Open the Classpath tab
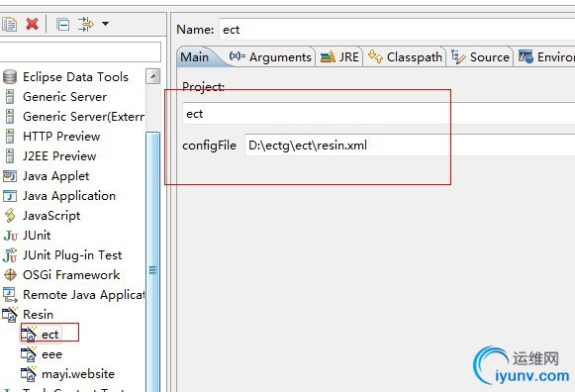Screen dimensions: 575x392 405,57
